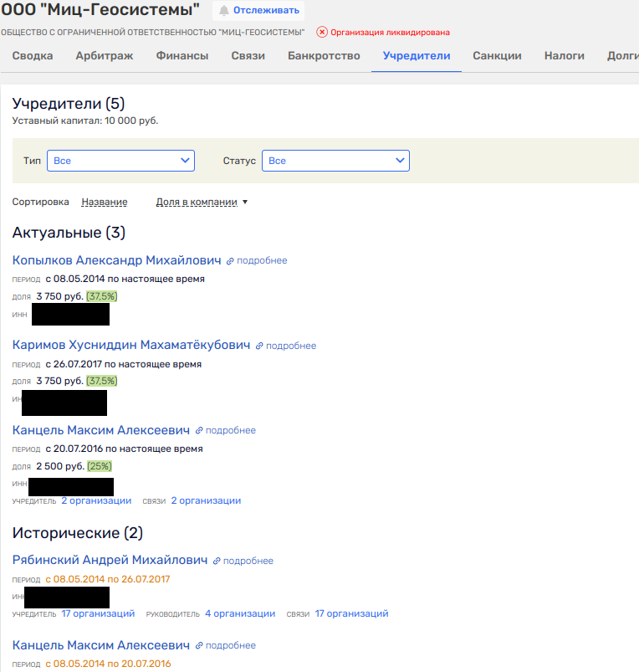The image size is (639, 672).
Task: Switch to the Банкротство tab
Action: coord(324,56)
